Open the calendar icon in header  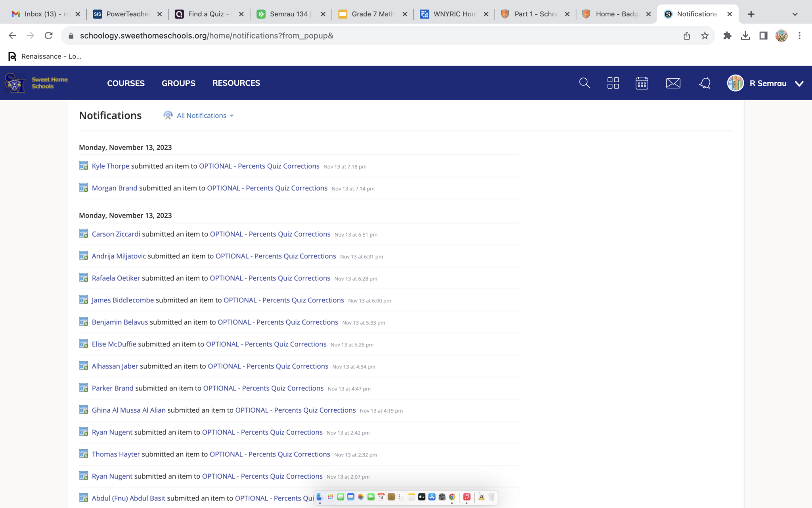click(x=642, y=83)
